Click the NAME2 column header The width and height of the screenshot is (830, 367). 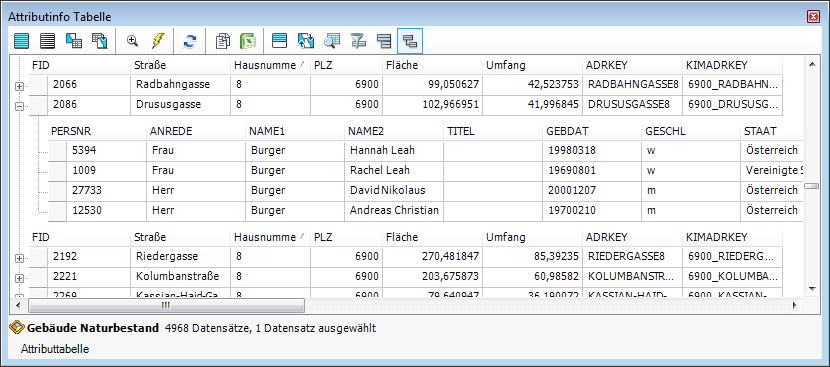coord(395,131)
